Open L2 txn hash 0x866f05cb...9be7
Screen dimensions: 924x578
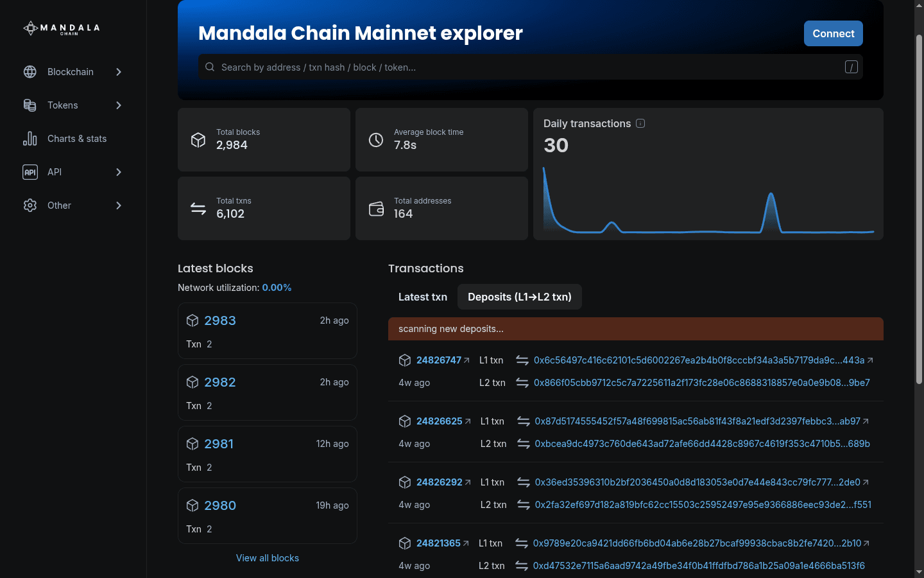[702, 383]
